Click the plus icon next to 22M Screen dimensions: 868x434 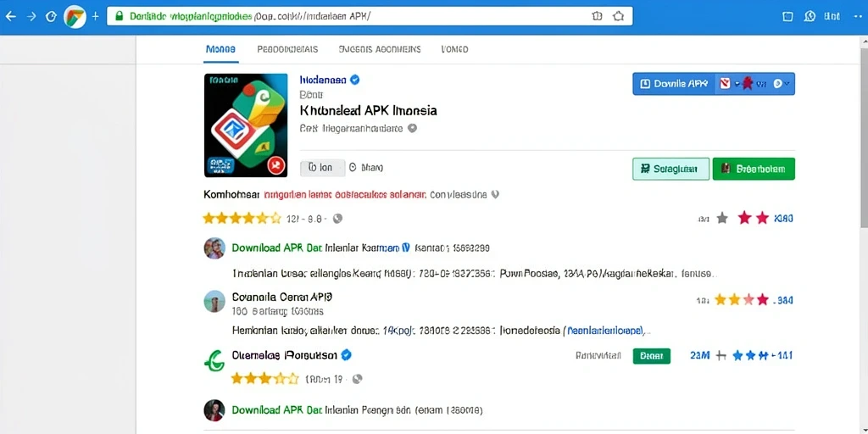(x=721, y=356)
